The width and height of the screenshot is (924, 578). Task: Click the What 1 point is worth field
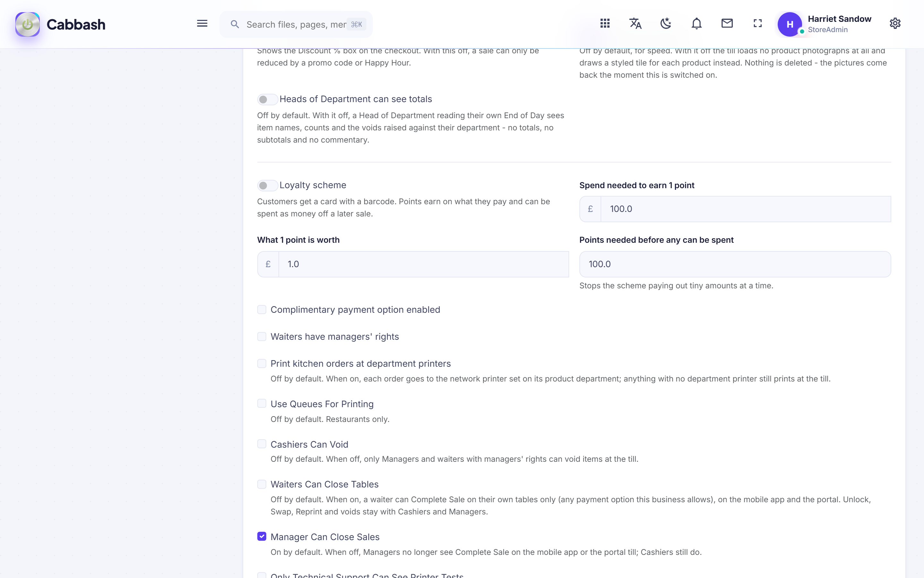[424, 264]
